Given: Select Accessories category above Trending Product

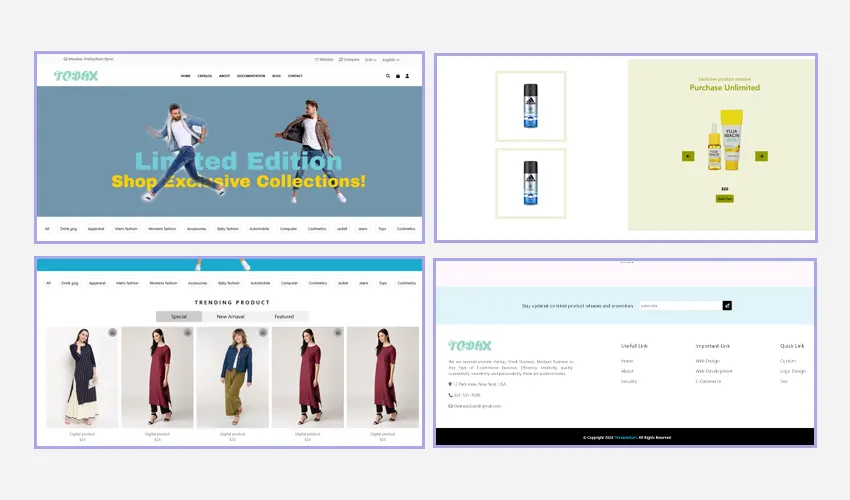Looking at the screenshot, I should point(198,283).
